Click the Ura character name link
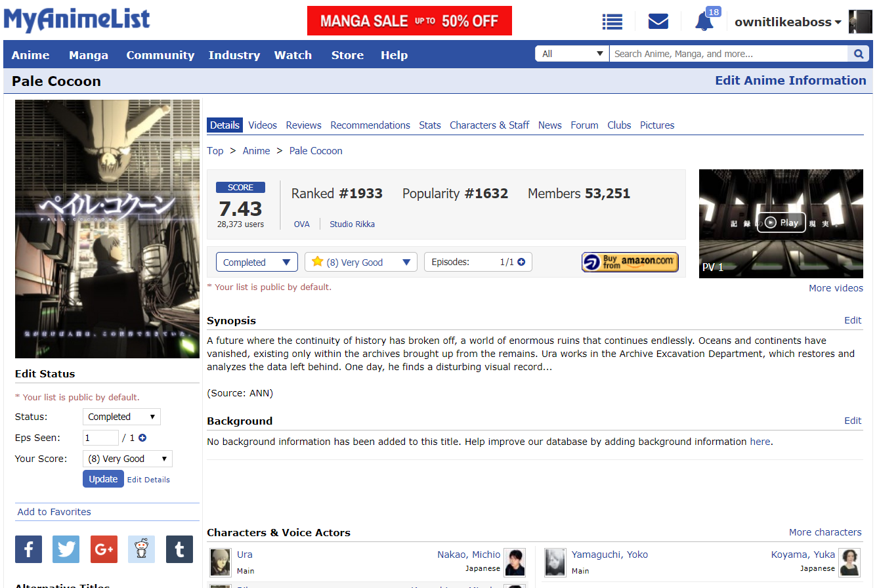 244,555
